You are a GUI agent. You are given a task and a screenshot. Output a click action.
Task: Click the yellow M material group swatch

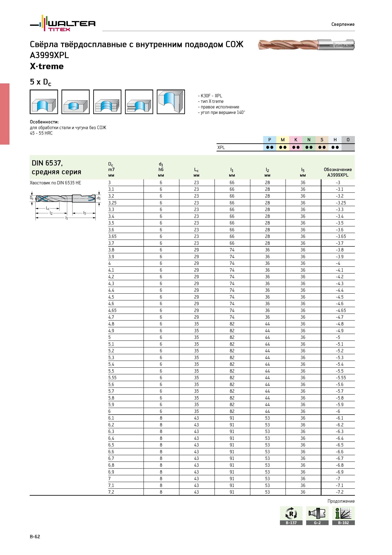[x=283, y=140]
